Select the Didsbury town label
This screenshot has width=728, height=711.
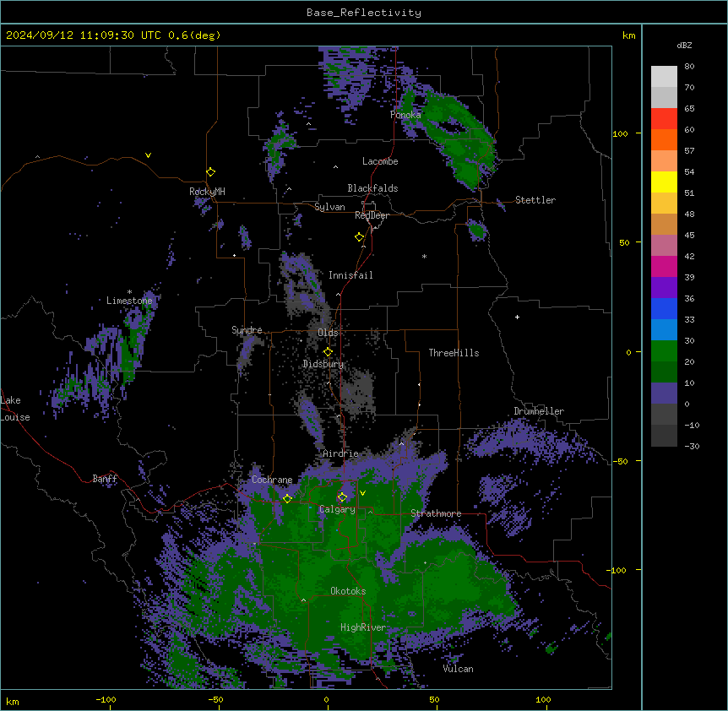[x=323, y=364]
